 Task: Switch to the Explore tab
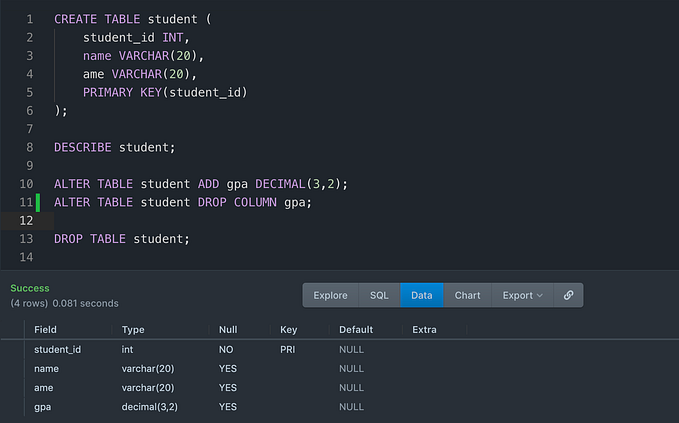coord(330,295)
